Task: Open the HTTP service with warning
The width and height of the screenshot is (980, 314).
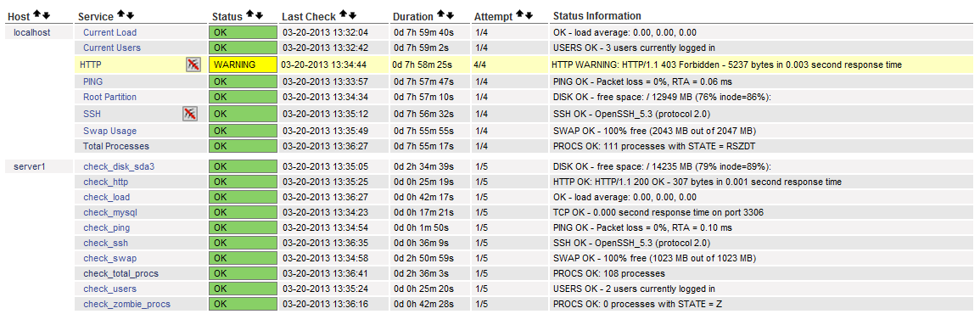Action: pos(91,64)
